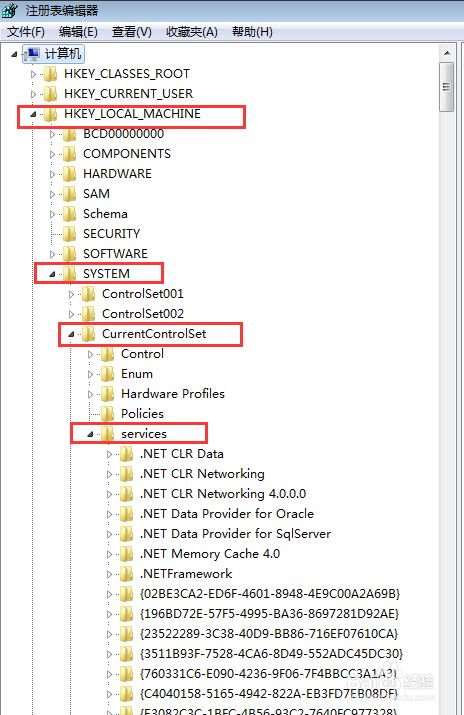Image resolution: width=464 pixels, height=715 pixels.
Task: Open the 帮助(H) menu
Action: click(252, 32)
